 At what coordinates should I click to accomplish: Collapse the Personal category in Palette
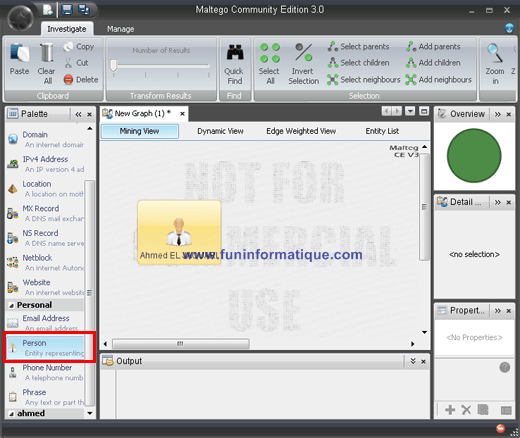(x=11, y=305)
